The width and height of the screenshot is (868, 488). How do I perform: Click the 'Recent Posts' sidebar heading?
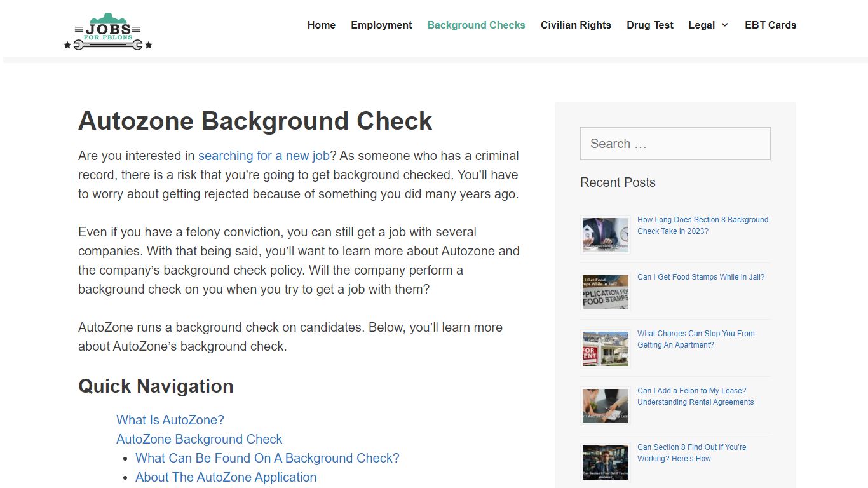click(618, 182)
